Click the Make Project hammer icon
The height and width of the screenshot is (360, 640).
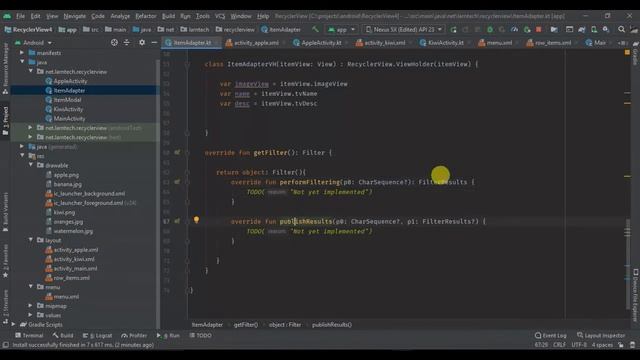click(x=315, y=29)
